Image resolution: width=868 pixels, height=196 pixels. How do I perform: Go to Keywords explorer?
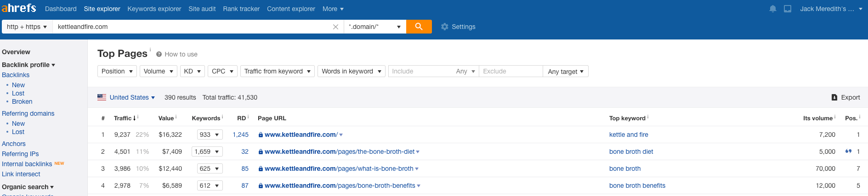154,9
